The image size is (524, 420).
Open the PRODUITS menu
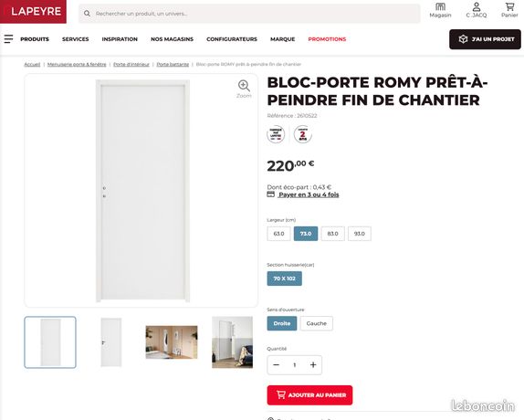point(35,39)
